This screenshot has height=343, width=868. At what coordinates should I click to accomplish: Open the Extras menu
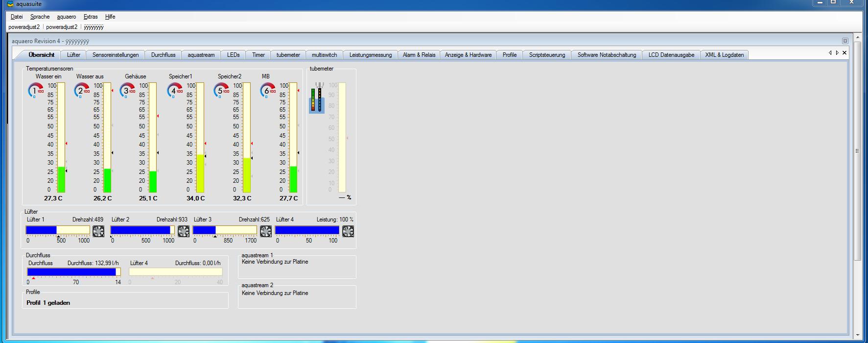(91, 17)
